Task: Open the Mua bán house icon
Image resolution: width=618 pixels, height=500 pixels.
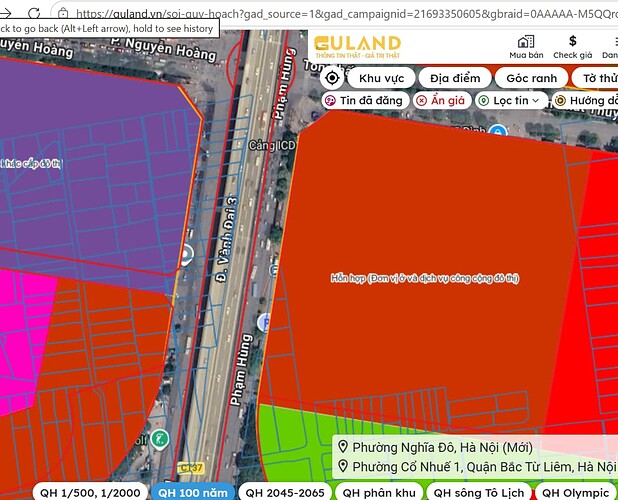Action: point(526,42)
